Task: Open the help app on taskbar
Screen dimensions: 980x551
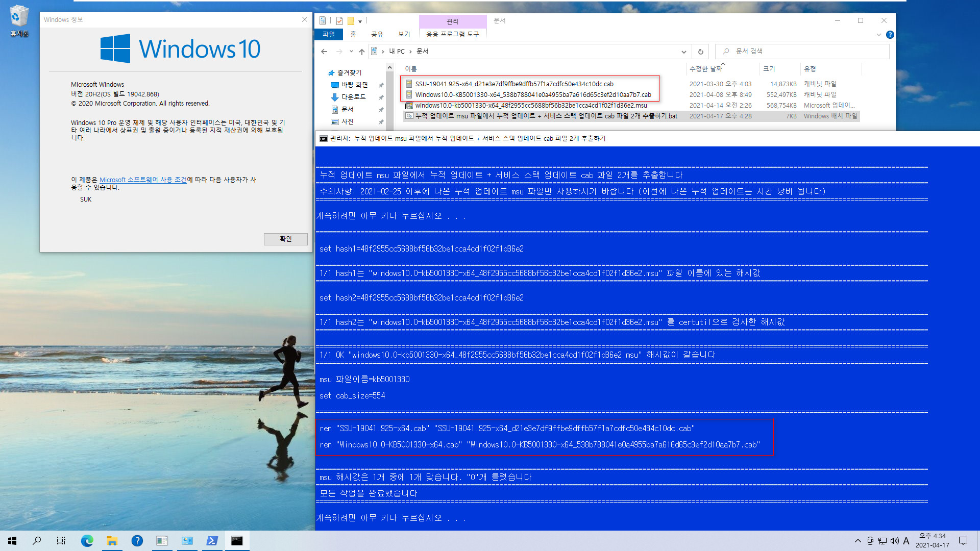Action: click(137, 541)
